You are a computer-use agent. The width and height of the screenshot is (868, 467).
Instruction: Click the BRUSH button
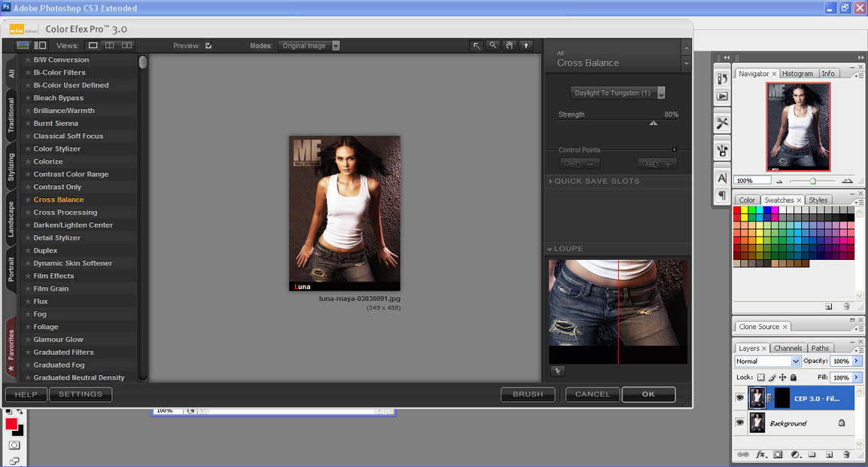point(528,395)
